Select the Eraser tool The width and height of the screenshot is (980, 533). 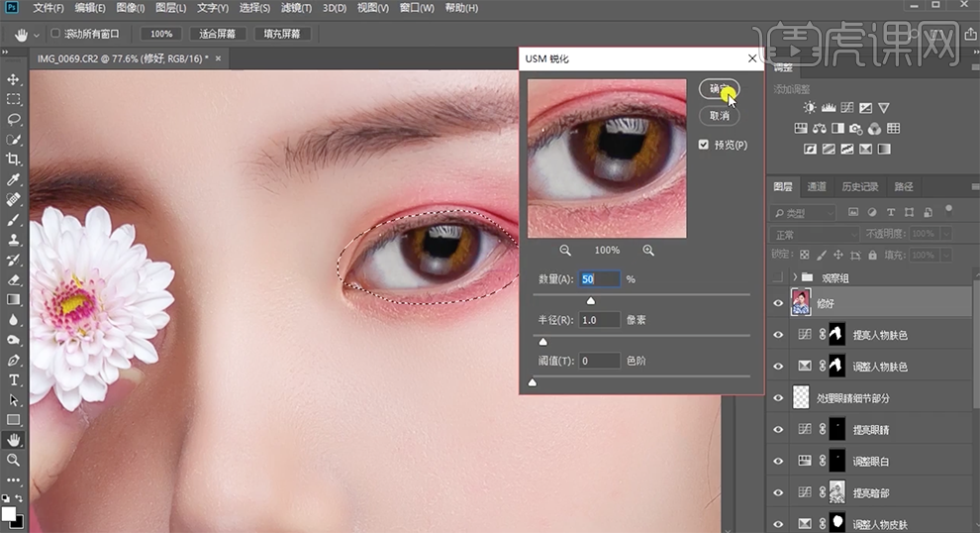click(x=13, y=279)
